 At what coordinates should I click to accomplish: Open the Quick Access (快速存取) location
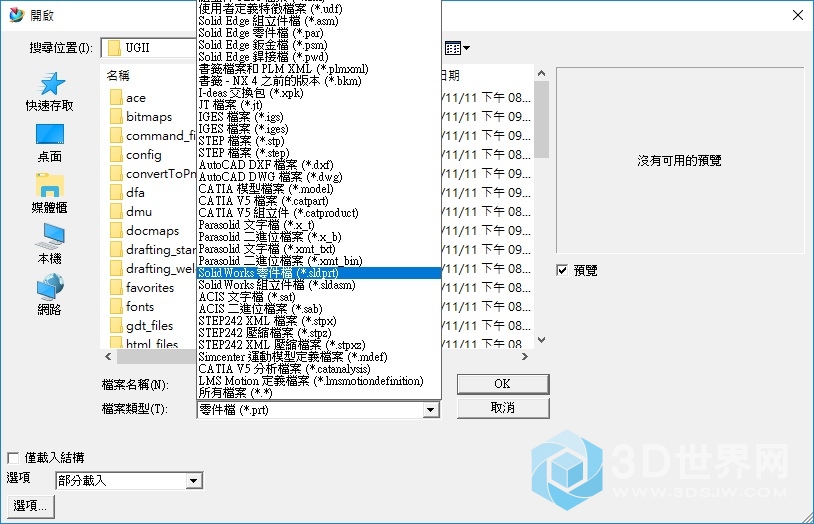(50, 92)
